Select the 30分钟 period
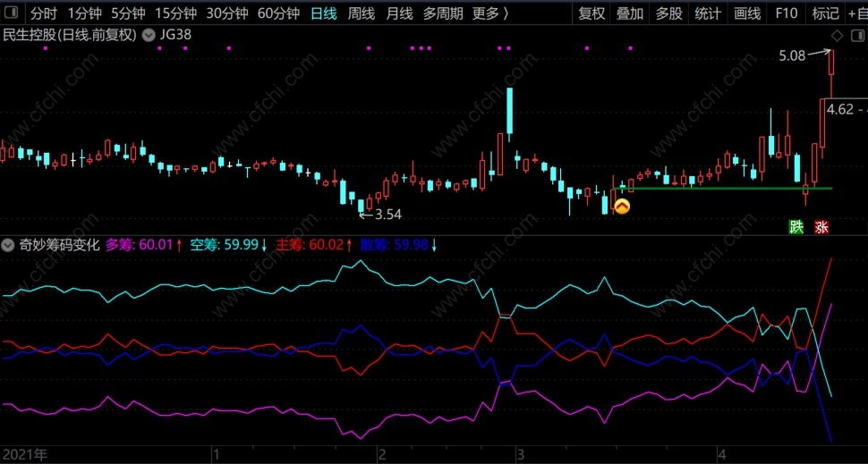This screenshot has width=868, height=464. 227,13
